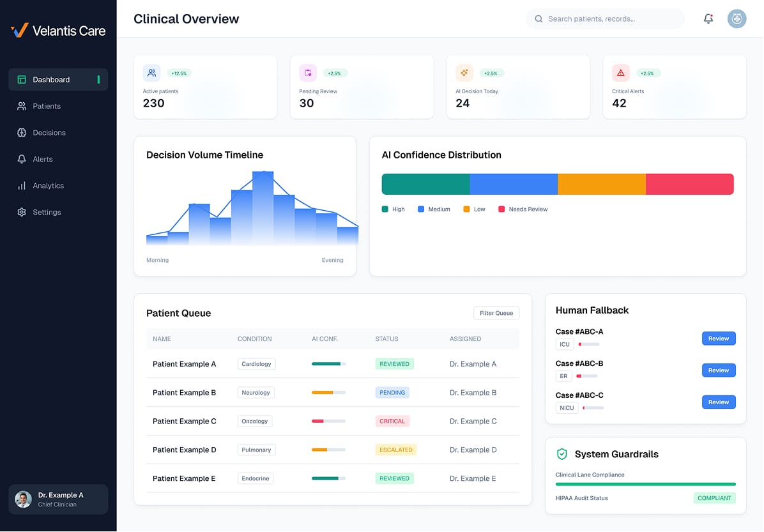
Task: Navigate to Alerts
Action: [58, 159]
